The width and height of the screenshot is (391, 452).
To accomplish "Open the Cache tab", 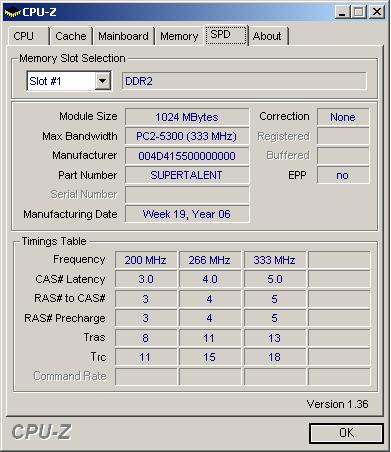I will click(71, 36).
